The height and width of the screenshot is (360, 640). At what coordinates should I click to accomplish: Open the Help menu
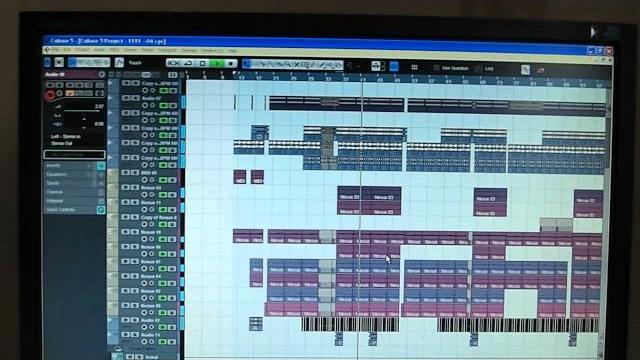pos(232,51)
